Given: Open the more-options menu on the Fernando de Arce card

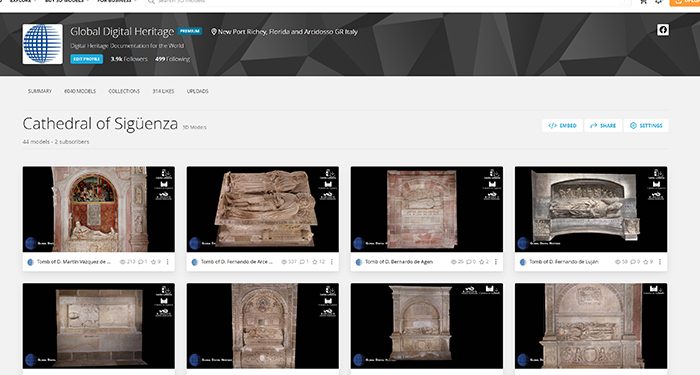Looking at the screenshot, I should pyautogui.click(x=332, y=262).
